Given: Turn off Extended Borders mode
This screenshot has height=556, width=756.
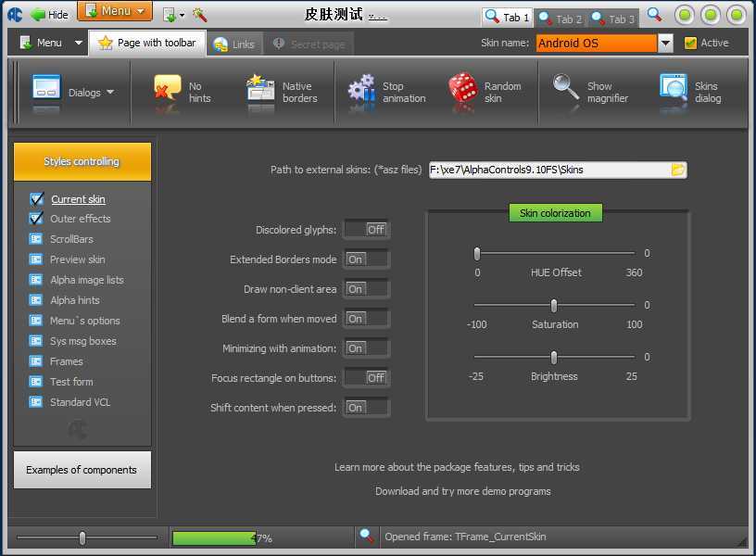Looking at the screenshot, I should pos(366,259).
